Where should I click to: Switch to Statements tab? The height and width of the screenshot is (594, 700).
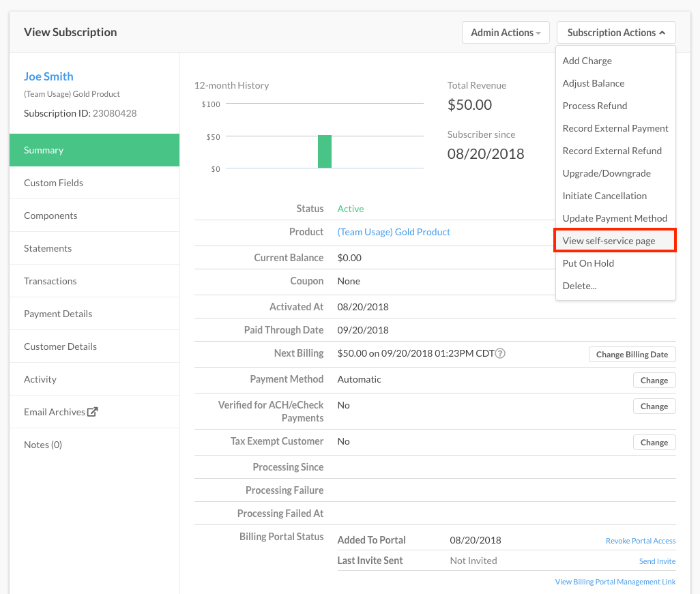tap(95, 248)
